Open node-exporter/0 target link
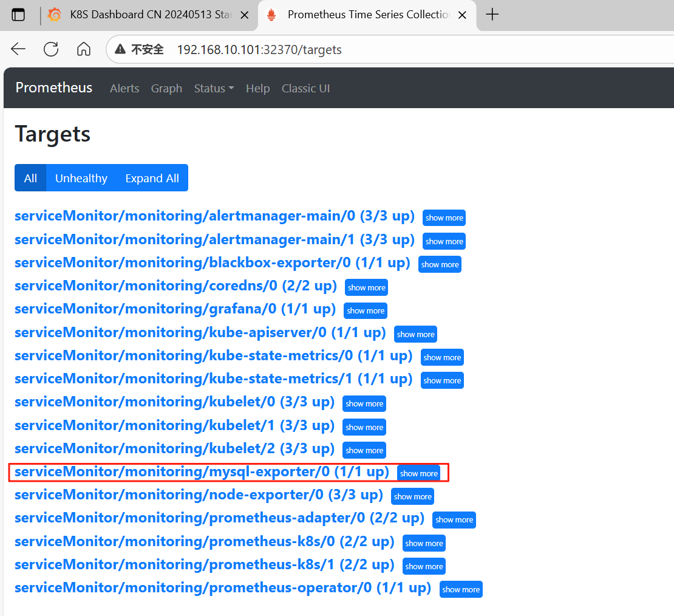 [x=199, y=495]
